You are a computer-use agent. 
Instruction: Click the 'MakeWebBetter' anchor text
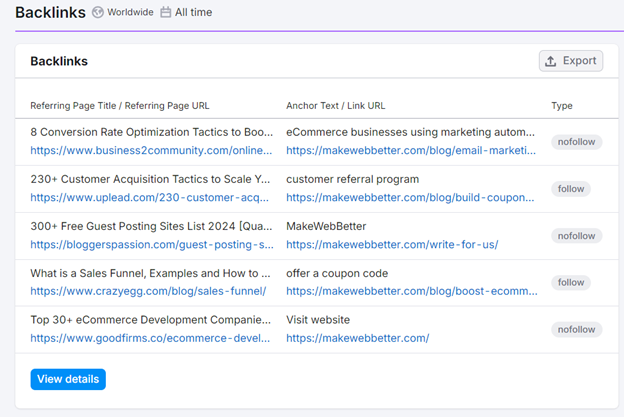pyautogui.click(x=326, y=226)
